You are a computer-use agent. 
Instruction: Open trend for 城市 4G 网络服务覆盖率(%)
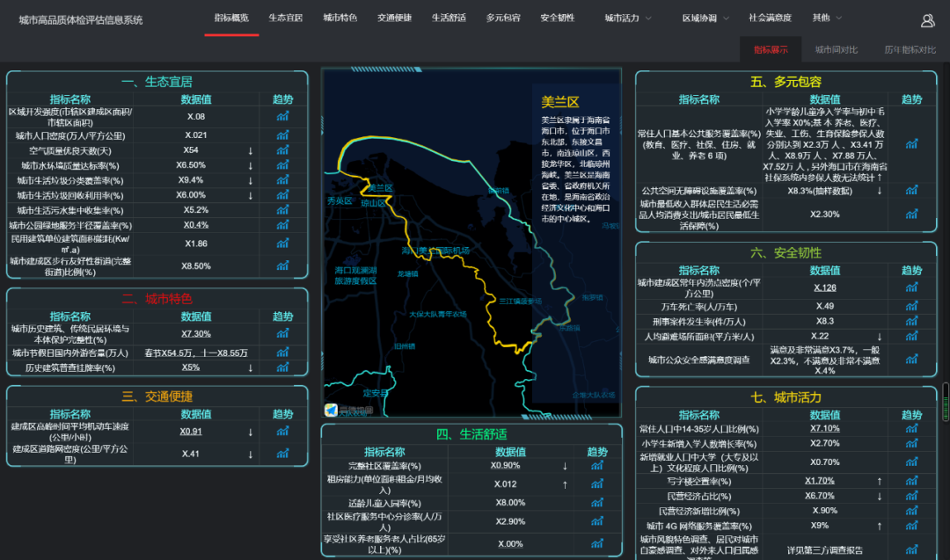point(911,526)
